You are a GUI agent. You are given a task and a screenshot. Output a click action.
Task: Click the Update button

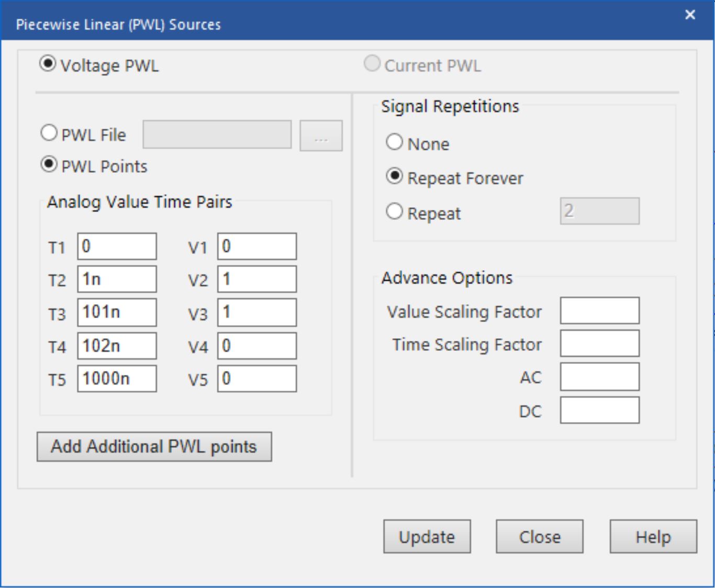click(x=427, y=537)
